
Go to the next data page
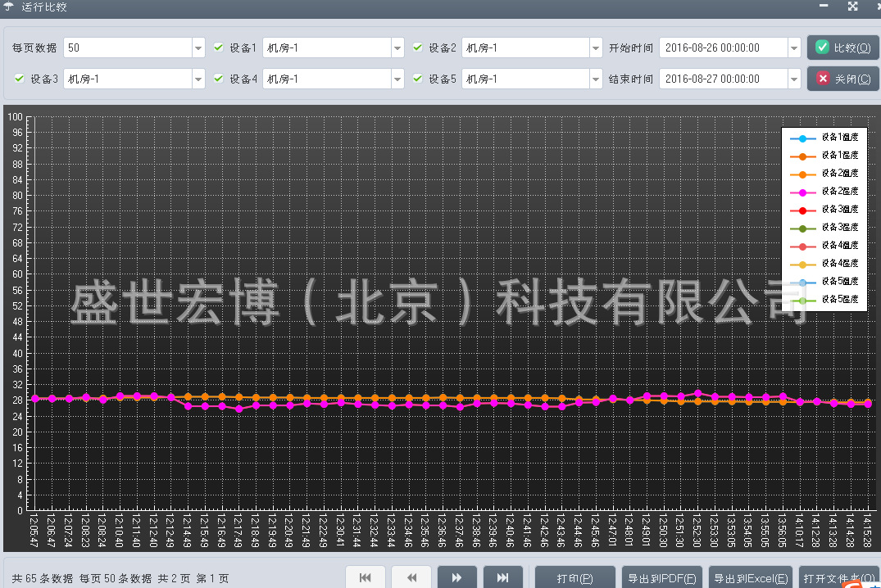(x=456, y=577)
